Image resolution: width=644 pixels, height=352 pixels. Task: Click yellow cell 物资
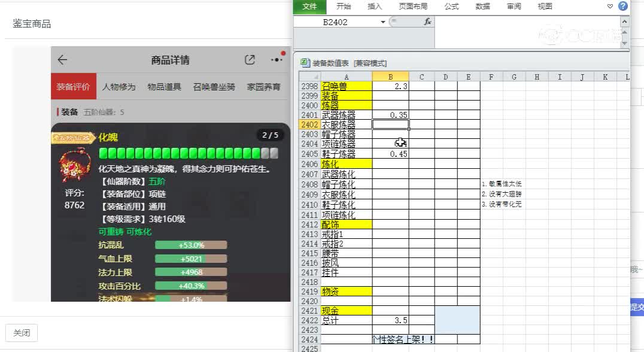tap(346, 292)
